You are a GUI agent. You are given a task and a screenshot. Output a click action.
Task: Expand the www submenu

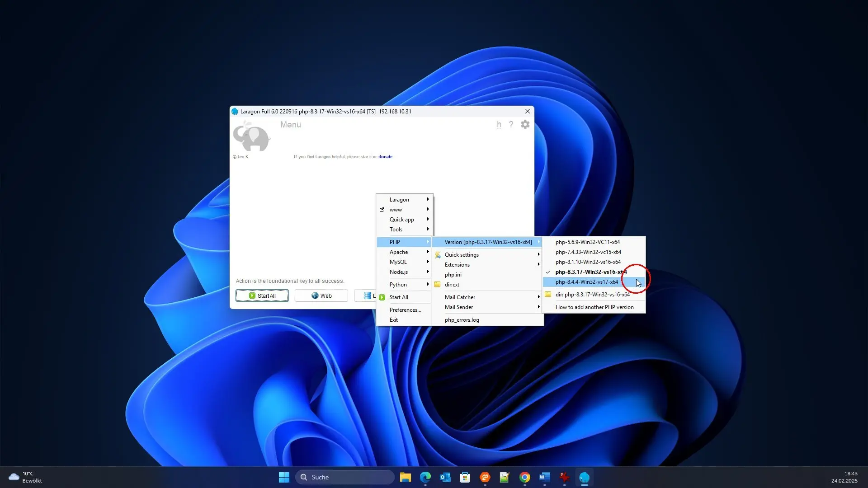click(404, 210)
